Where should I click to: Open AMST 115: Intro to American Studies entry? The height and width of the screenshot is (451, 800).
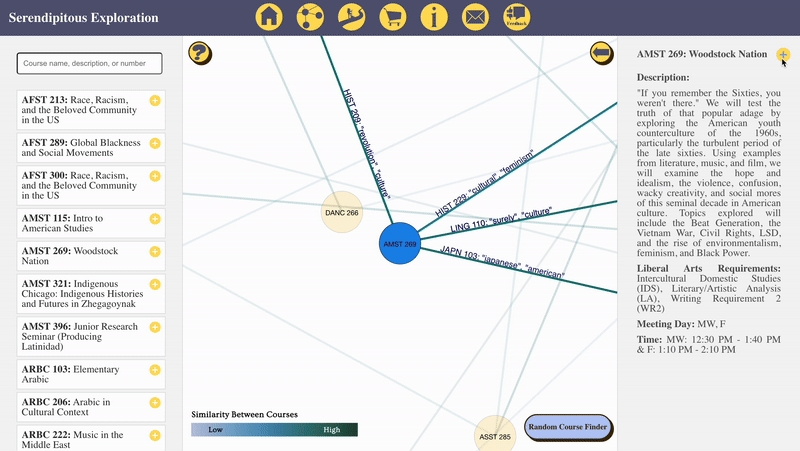(91, 223)
